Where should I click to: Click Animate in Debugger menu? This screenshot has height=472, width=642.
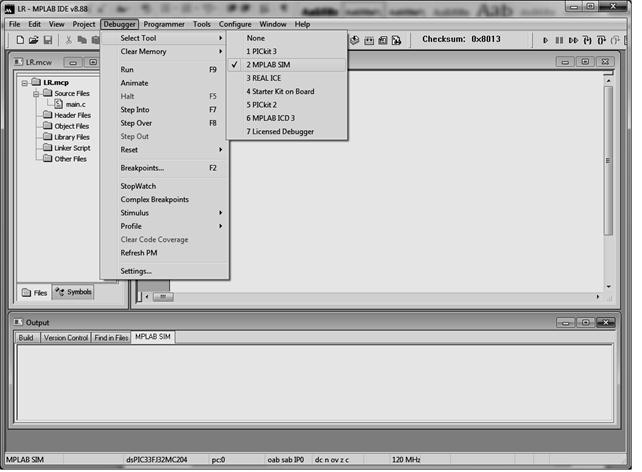pyautogui.click(x=165, y=83)
